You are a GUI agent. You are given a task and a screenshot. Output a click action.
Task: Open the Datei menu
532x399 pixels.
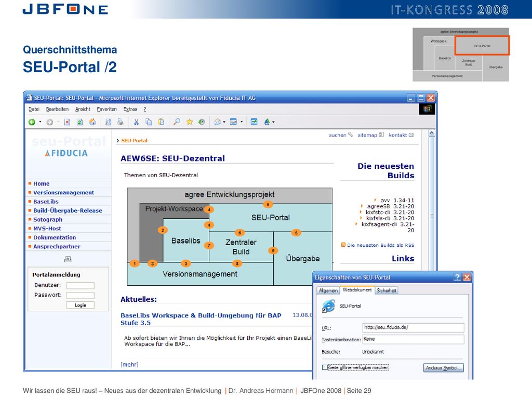[x=34, y=109]
